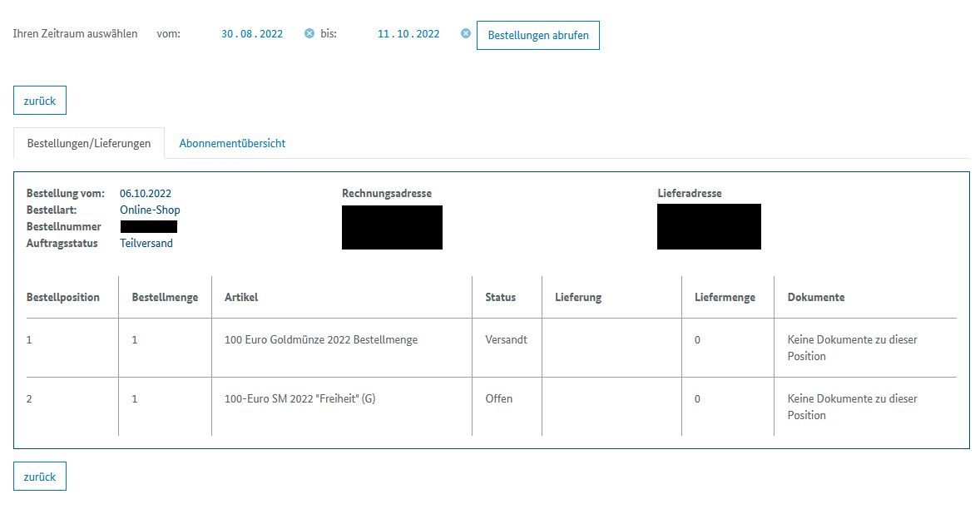The height and width of the screenshot is (509, 980).
Task: Click the bottom zurück button
Action: [x=40, y=477]
